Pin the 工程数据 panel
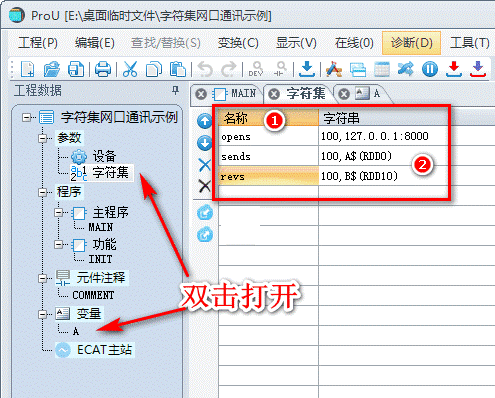 click(175, 90)
